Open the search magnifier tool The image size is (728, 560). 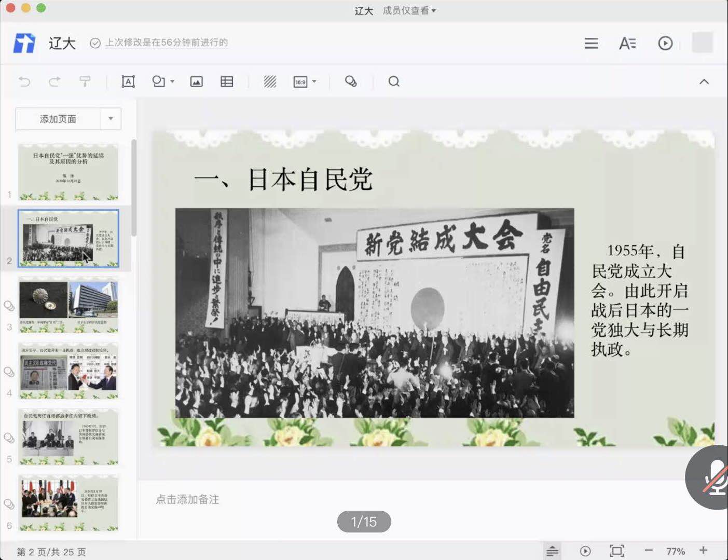point(394,81)
